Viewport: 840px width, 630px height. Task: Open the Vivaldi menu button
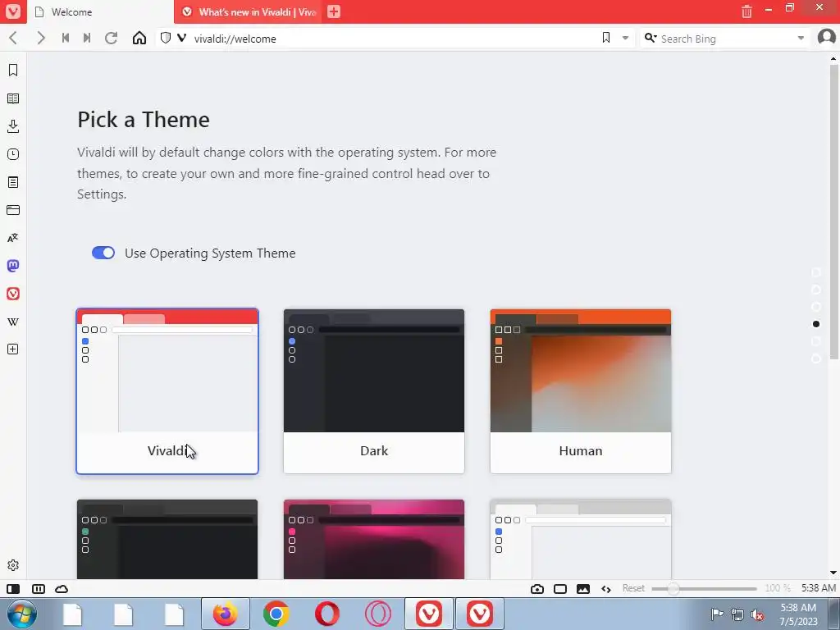point(13,11)
